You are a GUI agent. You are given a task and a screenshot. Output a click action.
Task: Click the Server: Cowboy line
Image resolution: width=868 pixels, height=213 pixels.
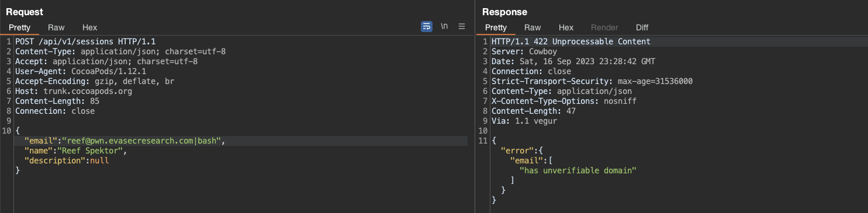[x=524, y=52]
